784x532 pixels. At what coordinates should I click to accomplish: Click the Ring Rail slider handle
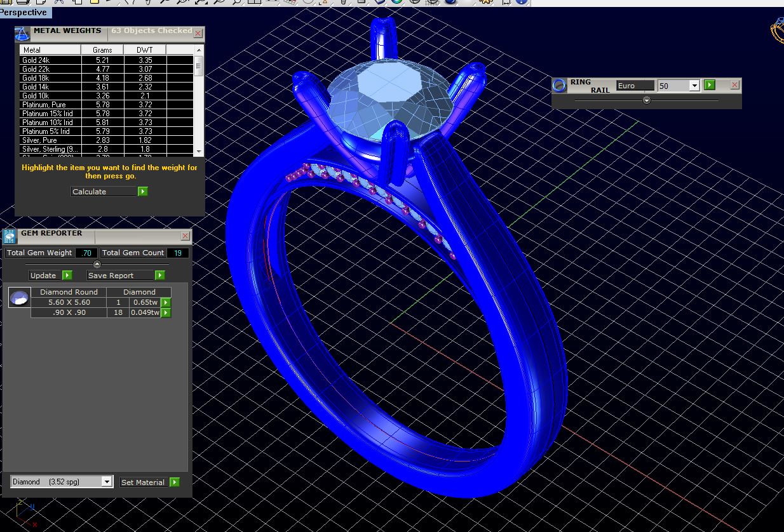pyautogui.click(x=647, y=100)
